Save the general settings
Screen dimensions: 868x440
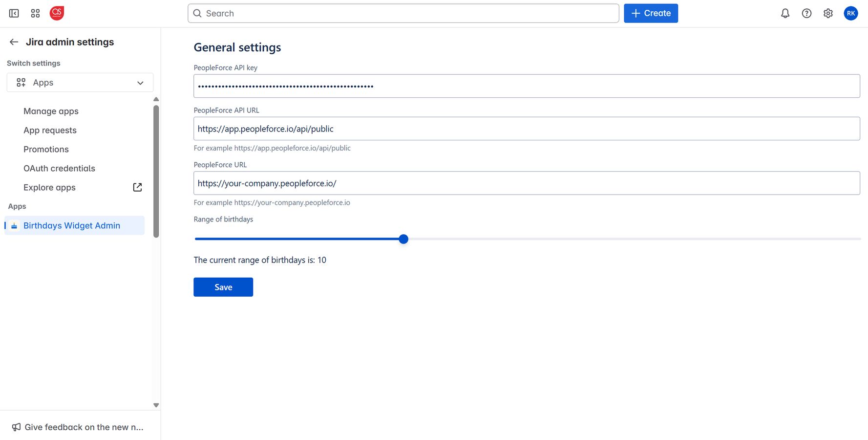point(223,287)
